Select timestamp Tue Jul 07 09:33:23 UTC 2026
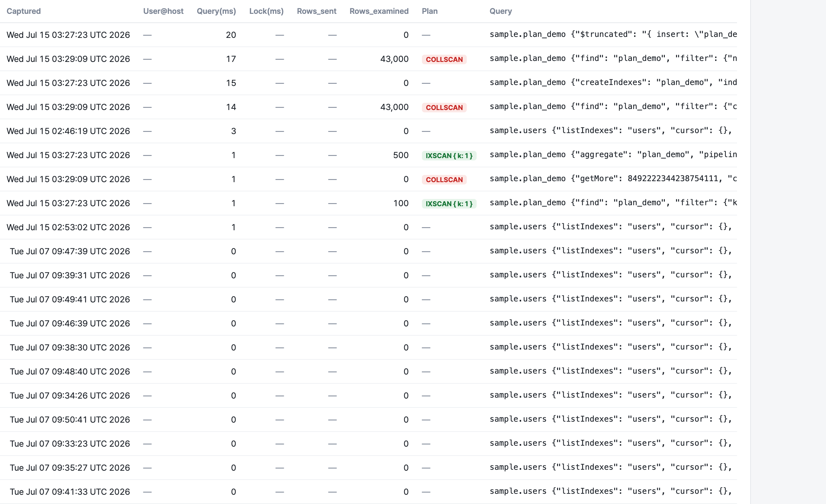Image resolution: width=826 pixels, height=504 pixels. pos(70,444)
